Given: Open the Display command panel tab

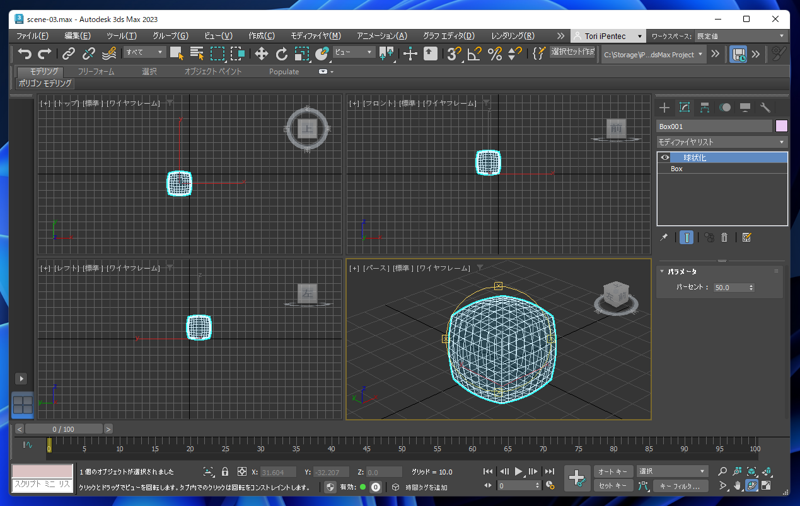Looking at the screenshot, I should 745,108.
